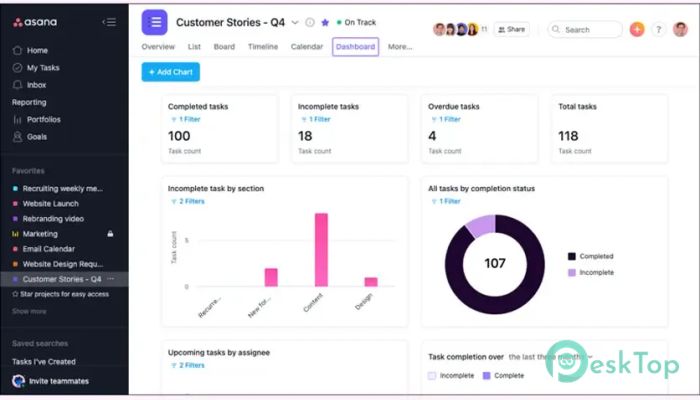Open the More... tab menu
700x400 pixels.
point(400,46)
